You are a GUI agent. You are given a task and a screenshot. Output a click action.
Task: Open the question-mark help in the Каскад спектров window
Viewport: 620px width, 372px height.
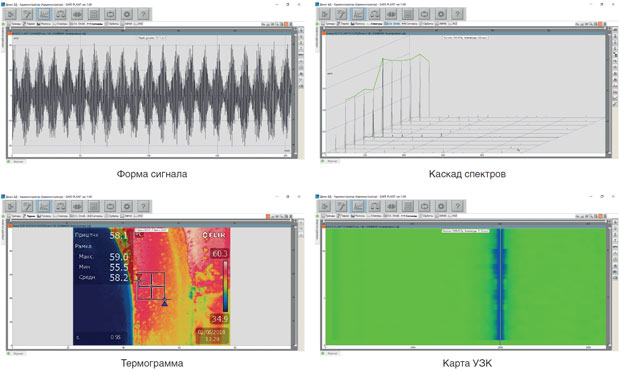pyautogui.click(x=458, y=14)
